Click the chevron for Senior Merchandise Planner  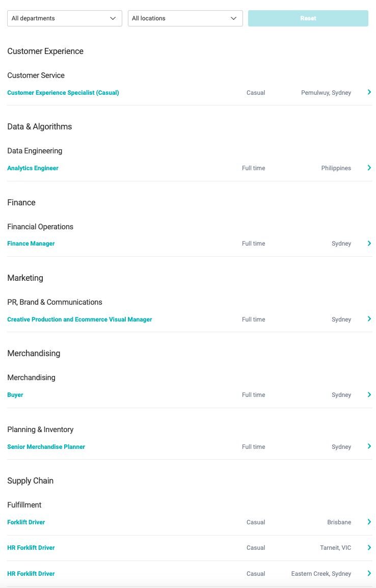pyautogui.click(x=369, y=446)
